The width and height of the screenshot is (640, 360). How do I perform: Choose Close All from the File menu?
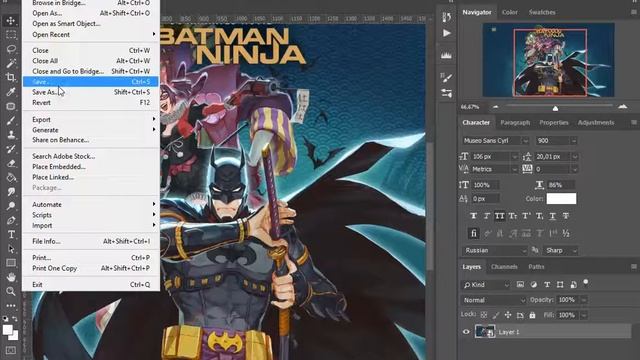click(x=91, y=61)
